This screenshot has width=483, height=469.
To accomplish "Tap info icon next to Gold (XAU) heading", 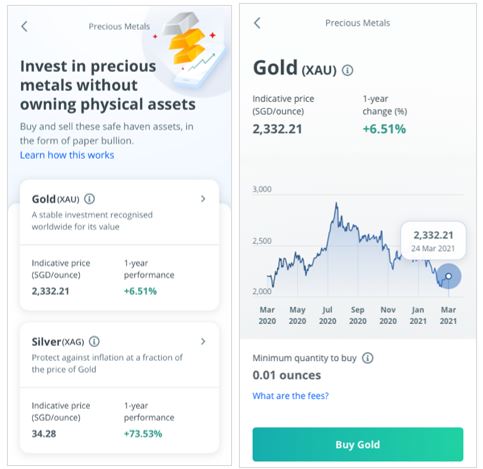I will click(347, 70).
